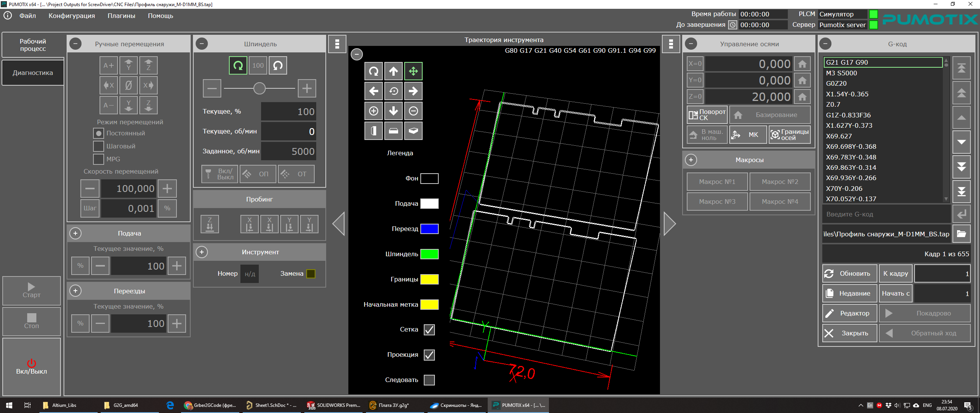
Task: Collapse the Шпиндель panel
Action: coord(202,44)
